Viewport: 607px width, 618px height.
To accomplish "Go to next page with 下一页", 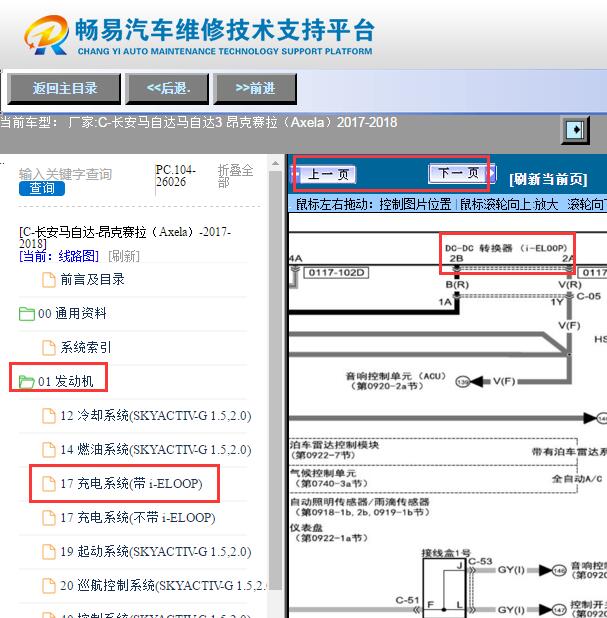I will coord(460,173).
